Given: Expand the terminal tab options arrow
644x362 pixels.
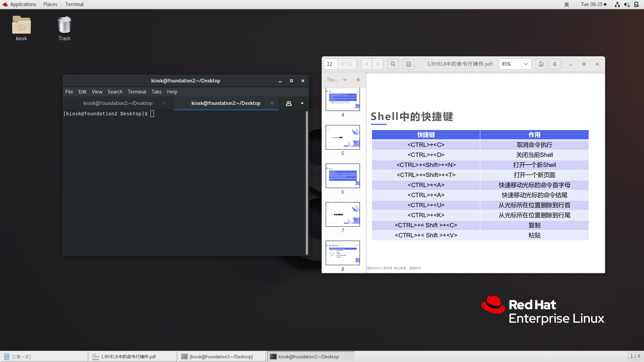Looking at the screenshot, I should [302, 104].
